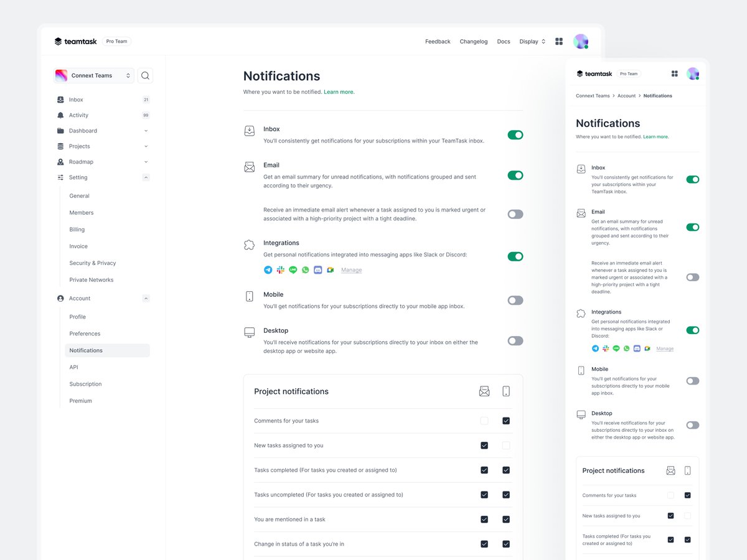The height and width of the screenshot is (560, 747).
Task: Collapse the Setting section chevron
Action: pyautogui.click(x=146, y=177)
